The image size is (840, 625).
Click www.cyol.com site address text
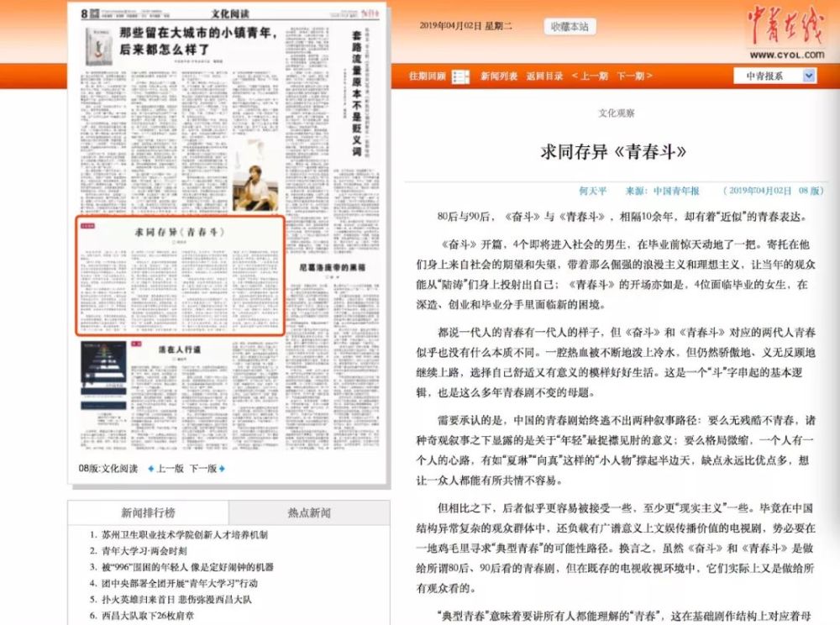[x=787, y=55]
